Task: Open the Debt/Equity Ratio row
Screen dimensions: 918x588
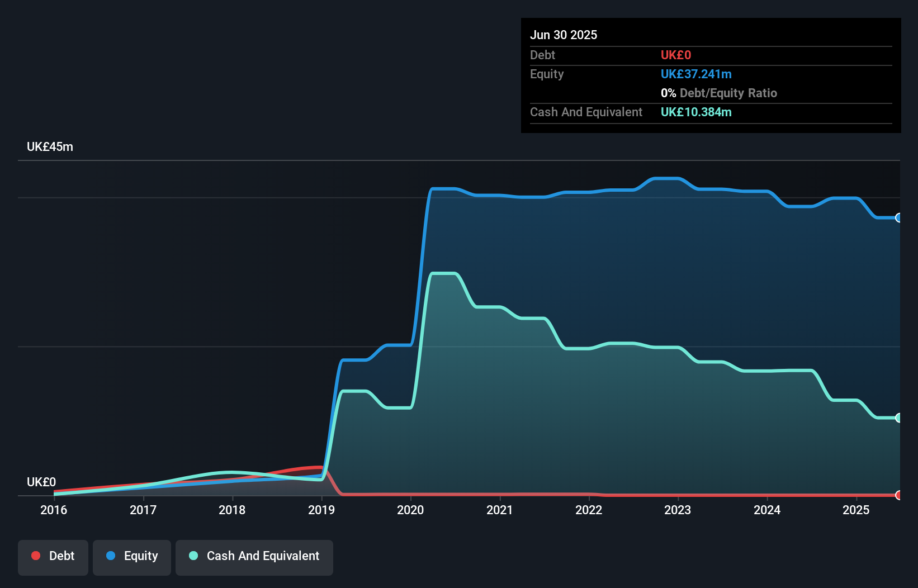Action: 719,93
